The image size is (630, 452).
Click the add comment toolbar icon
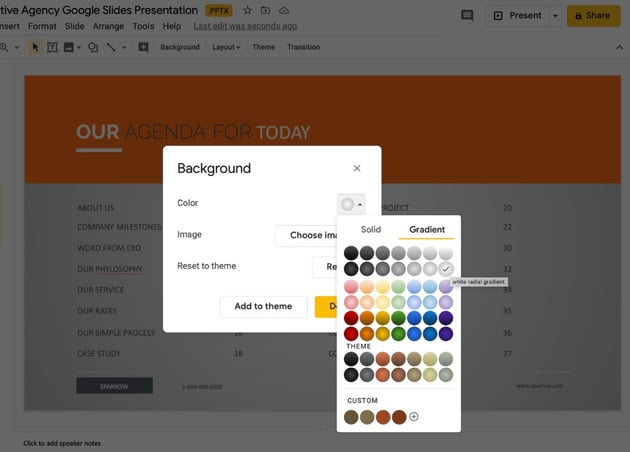coord(143,47)
